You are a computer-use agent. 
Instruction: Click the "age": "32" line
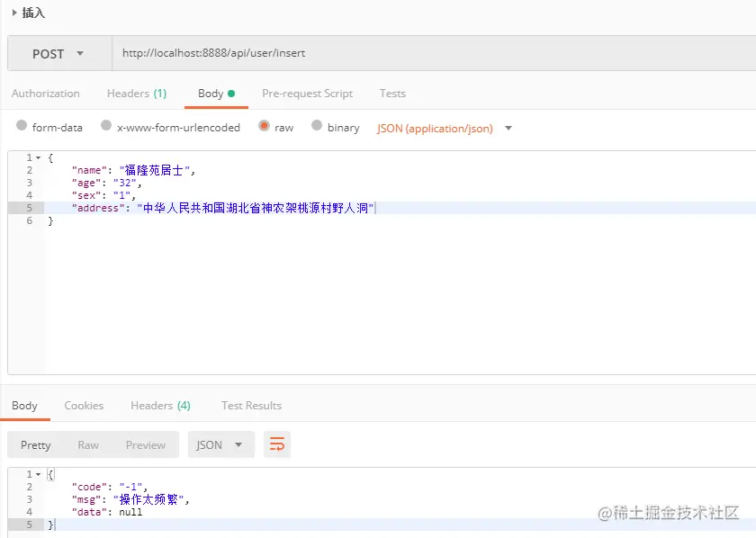[106, 184]
